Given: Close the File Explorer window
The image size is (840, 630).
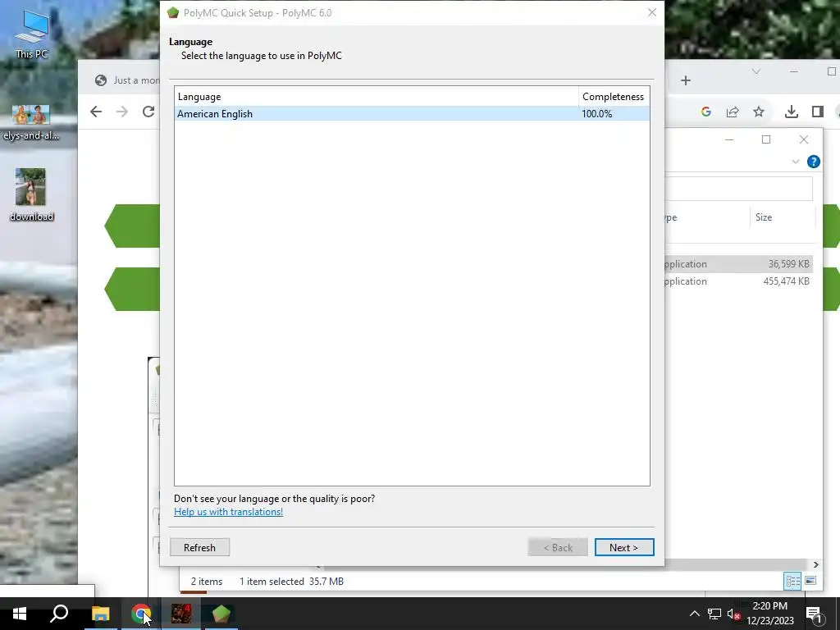Looking at the screenshot, I should pyautogui.click(x=804, y=139).
